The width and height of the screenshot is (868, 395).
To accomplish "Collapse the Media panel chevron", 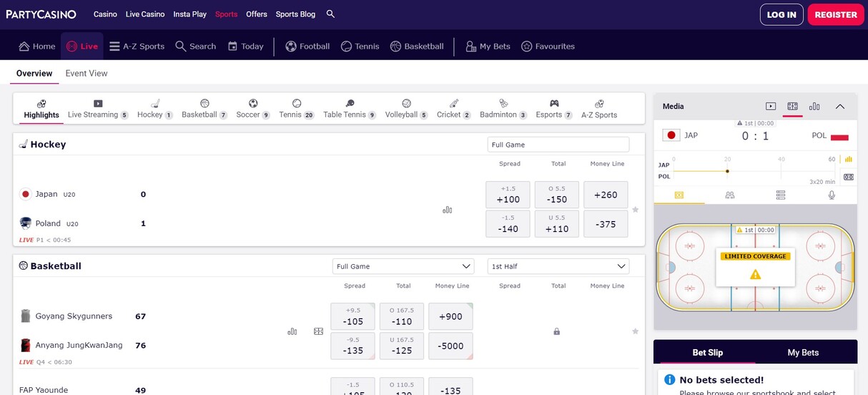I will (x=840, y=107).
